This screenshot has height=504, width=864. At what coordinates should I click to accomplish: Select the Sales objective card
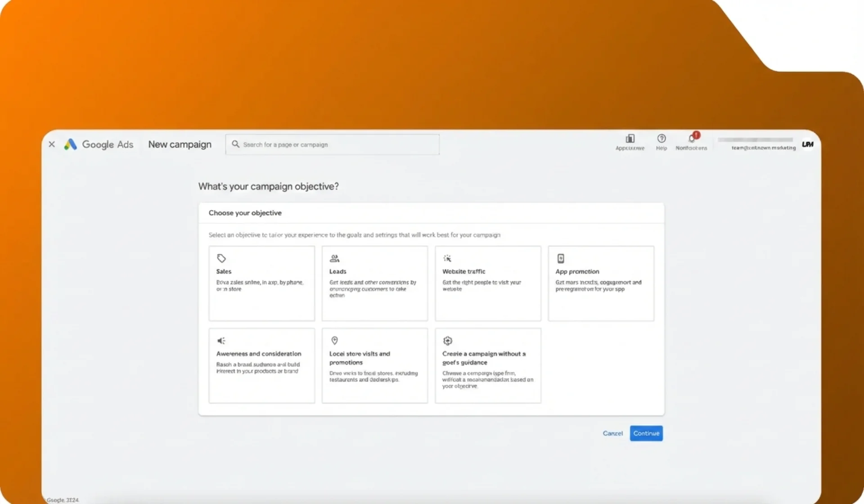(x=261, y=283)
